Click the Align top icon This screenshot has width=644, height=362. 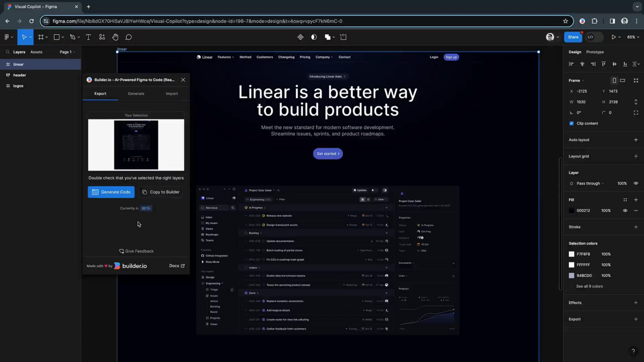click(x=604, y=64)
